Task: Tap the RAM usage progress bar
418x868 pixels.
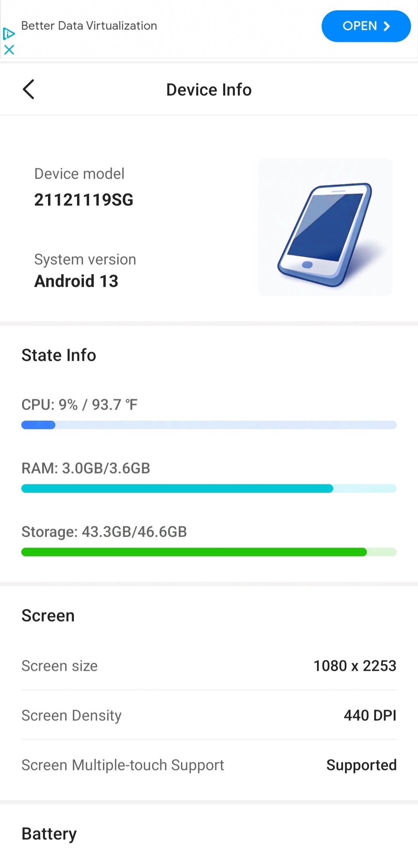Action: pos(209,489)
